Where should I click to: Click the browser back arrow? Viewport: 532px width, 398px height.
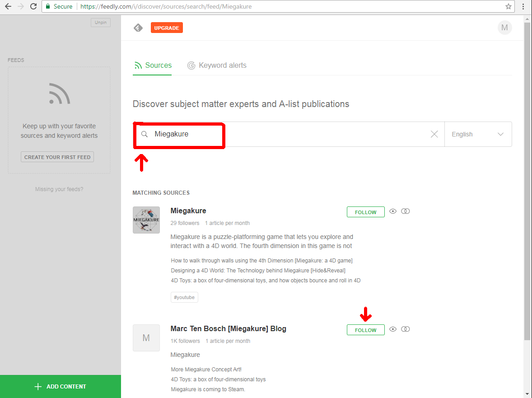click(x=8, y=6)
